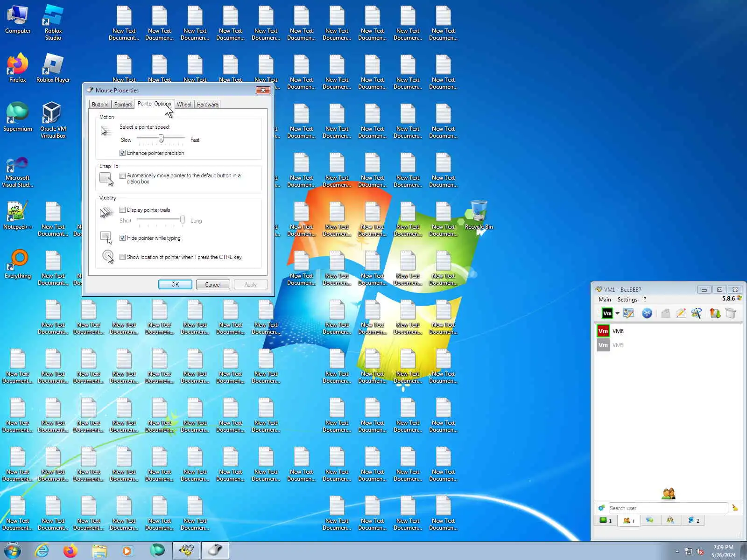Screen dimensions: 747x560
Task: Open Internet Explorer from the taskbar
Action: pos(42,551)
